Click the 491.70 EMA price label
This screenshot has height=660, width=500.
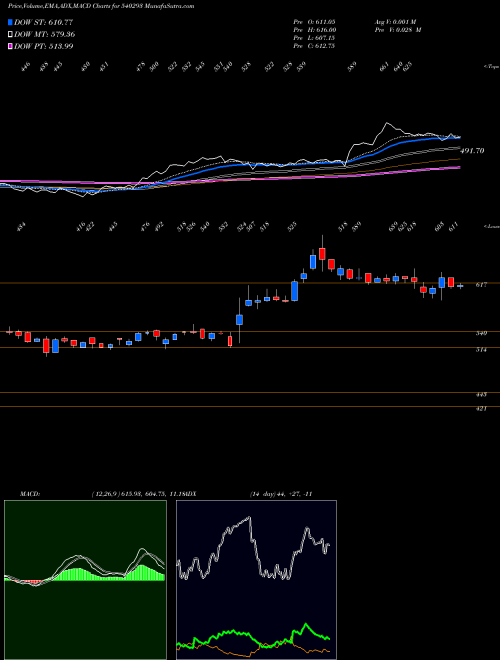473,150
